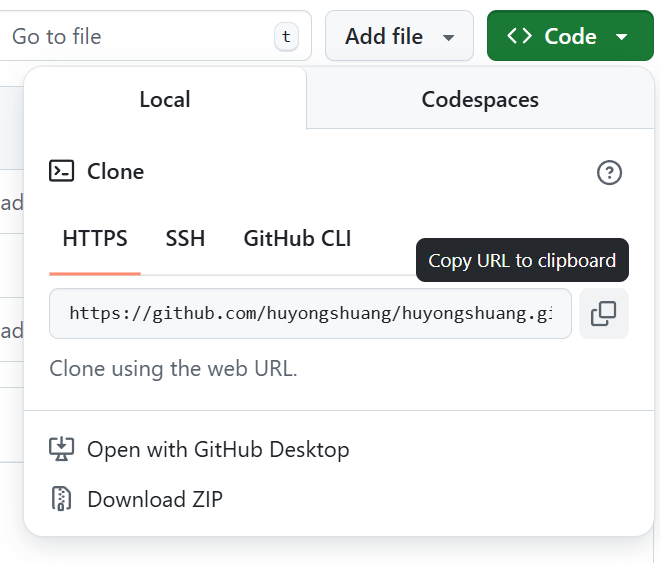Focus the Go to file search box
This screenshot has width=660, height=563.
point(140,37)
